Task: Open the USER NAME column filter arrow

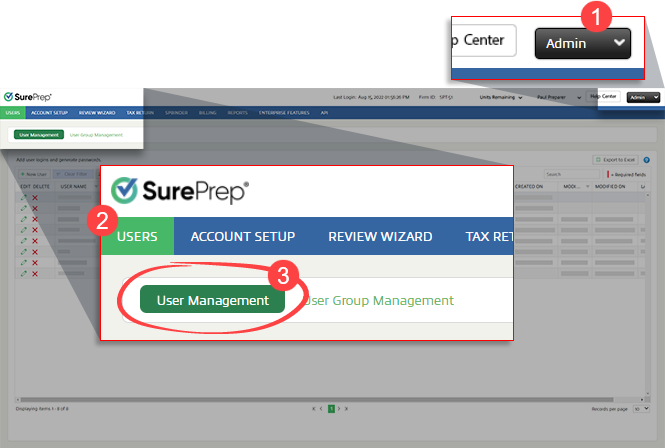Action: (96, 187)
